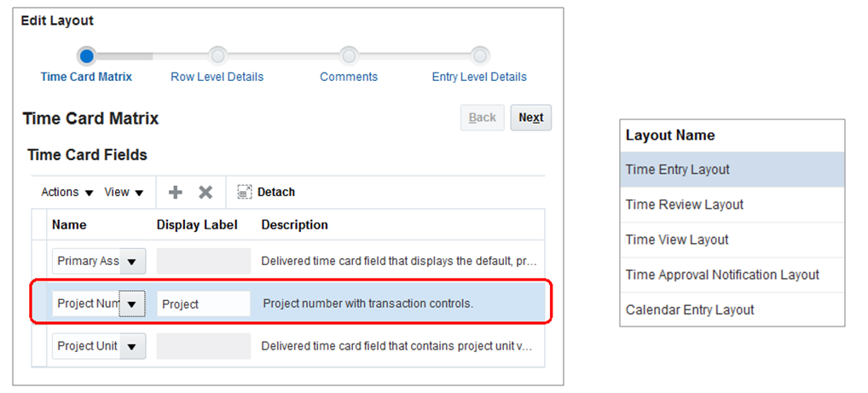Open the Row Level Details step link
Image resolution: width=868 pixels, height=393 pixels.
217,77
